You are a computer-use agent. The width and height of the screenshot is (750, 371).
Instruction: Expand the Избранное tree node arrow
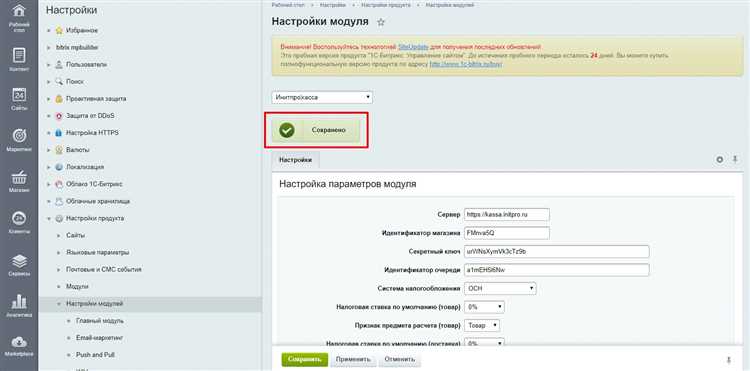48,31
